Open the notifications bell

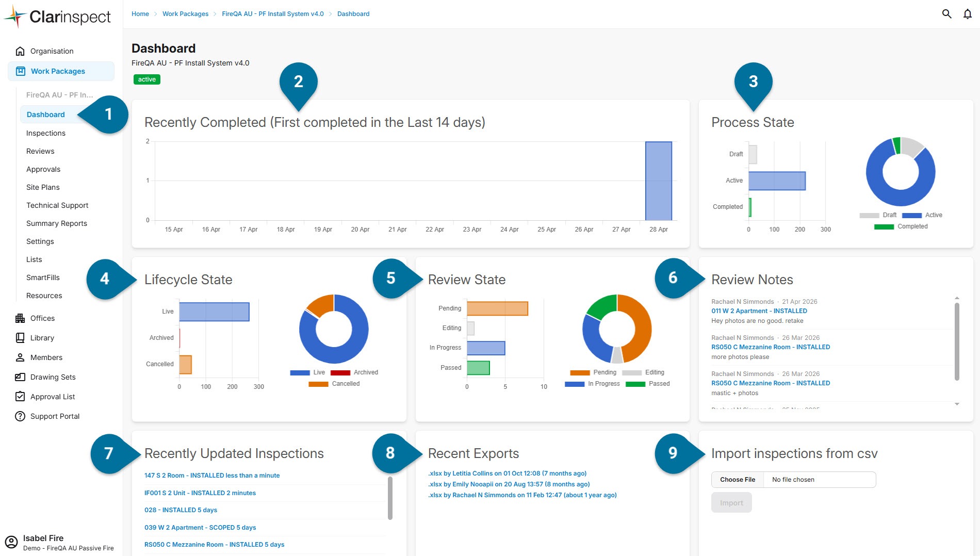pos(967,14)
